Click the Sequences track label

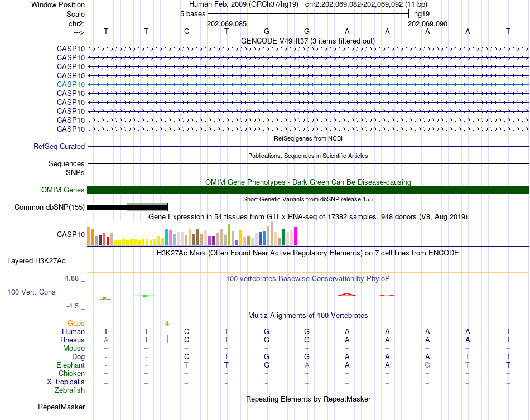click(x=66, y=163)
